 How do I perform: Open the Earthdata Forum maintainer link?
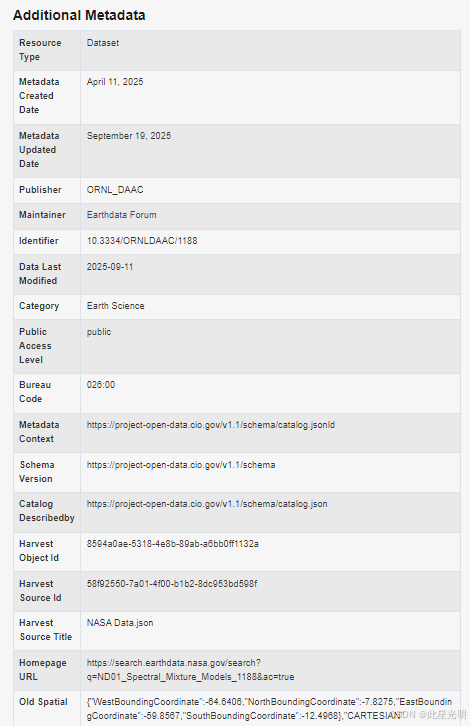121,215
